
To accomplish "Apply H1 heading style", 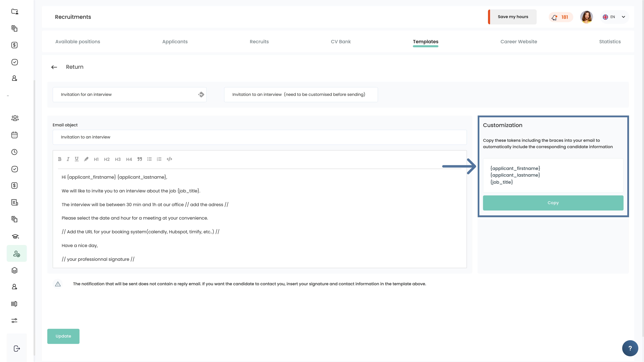I will [x=96, y=159].
